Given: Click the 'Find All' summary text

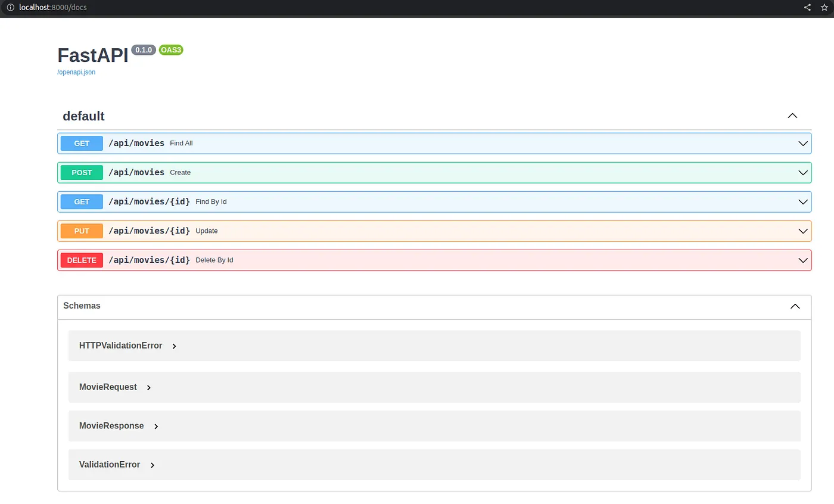Looking at the screenshot, I should [x=181, y=143].
